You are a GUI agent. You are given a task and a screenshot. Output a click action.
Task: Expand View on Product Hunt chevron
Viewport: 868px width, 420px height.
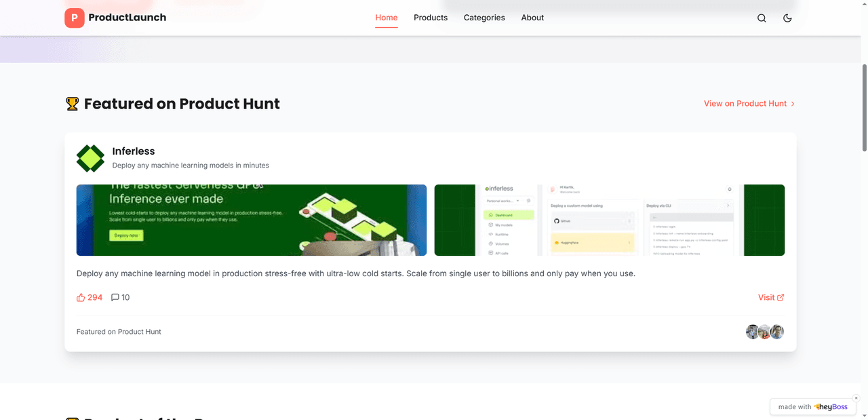pos(793,104)
